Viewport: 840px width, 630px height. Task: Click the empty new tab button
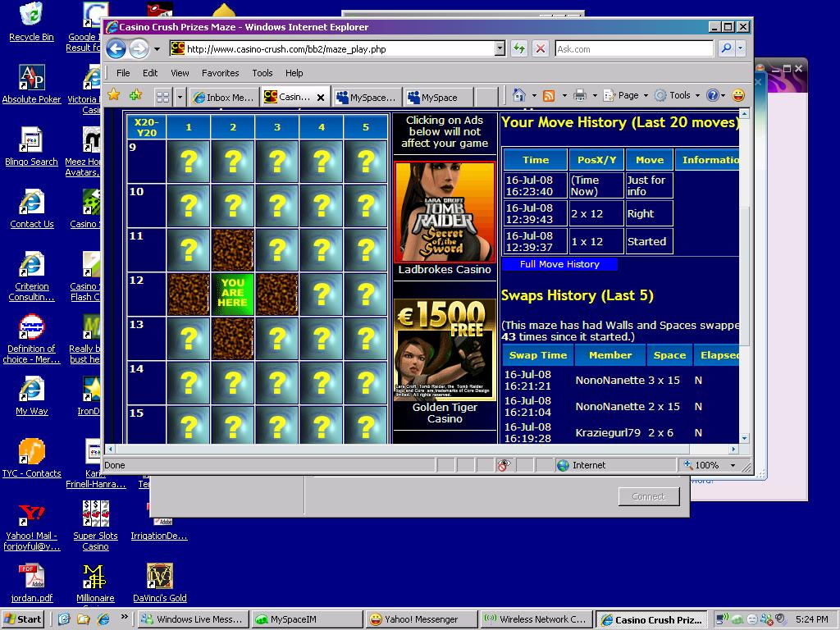[486, 97]
